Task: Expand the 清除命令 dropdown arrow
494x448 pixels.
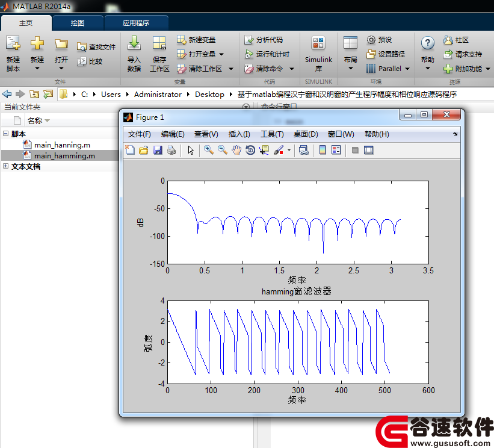Action: [x=292, y=69]
